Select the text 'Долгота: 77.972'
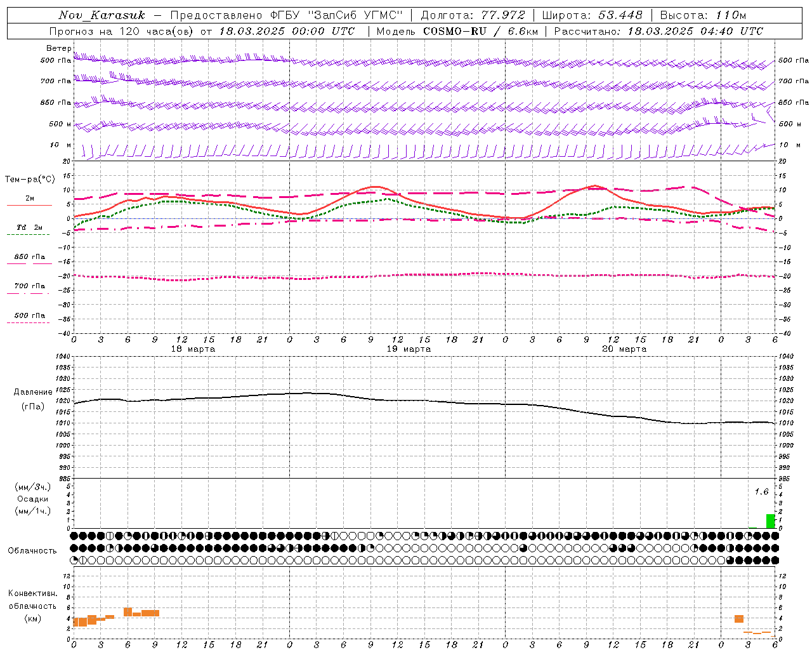812x650 pixels. [x=473, y=15]
